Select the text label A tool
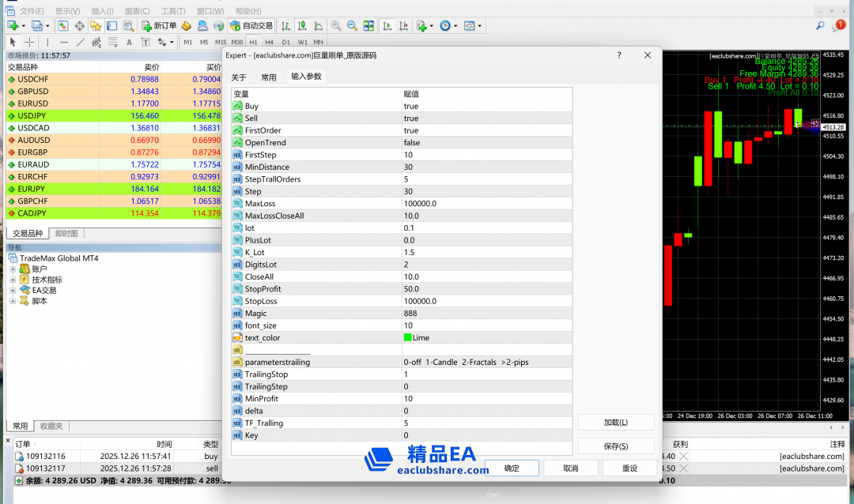The height and width of the screenshot is (504, 854). tap(130, 42)
